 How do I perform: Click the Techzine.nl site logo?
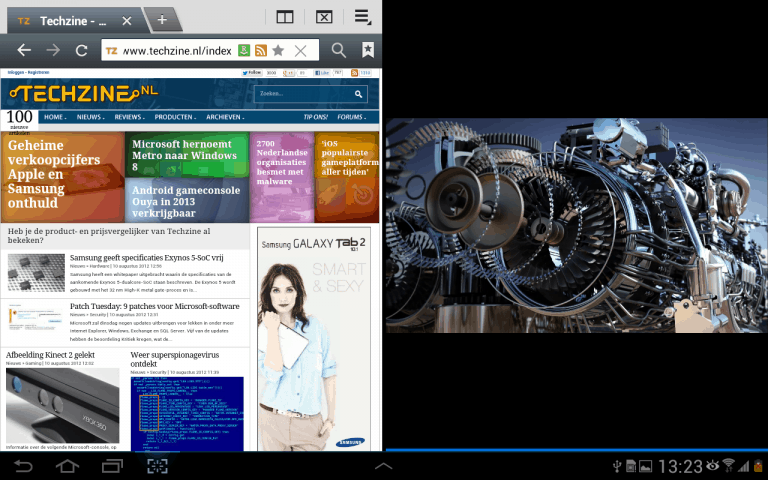[x=84, y=94]
